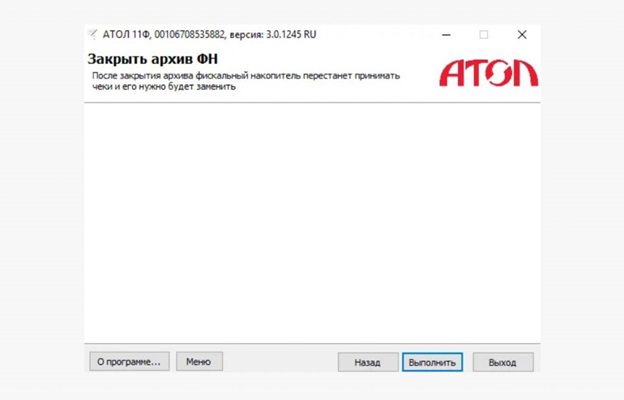Screen dimensions: 624x400
Task: Click the title bar text АТОЛ 11Ф version
Action: 210,35
